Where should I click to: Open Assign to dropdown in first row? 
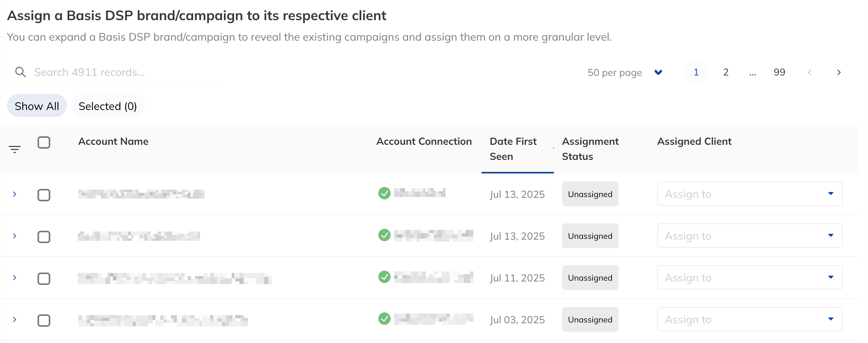[x=750, y=194]
